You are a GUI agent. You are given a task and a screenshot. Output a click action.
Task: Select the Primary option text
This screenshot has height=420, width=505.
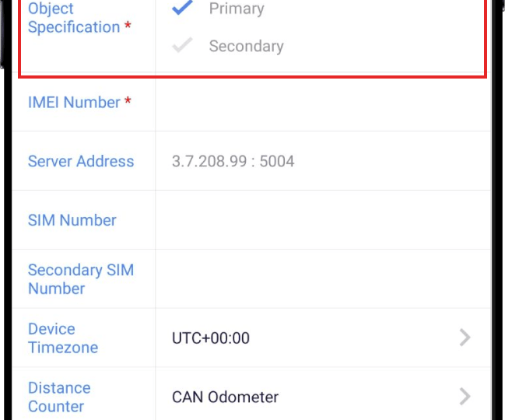[237, 9]
